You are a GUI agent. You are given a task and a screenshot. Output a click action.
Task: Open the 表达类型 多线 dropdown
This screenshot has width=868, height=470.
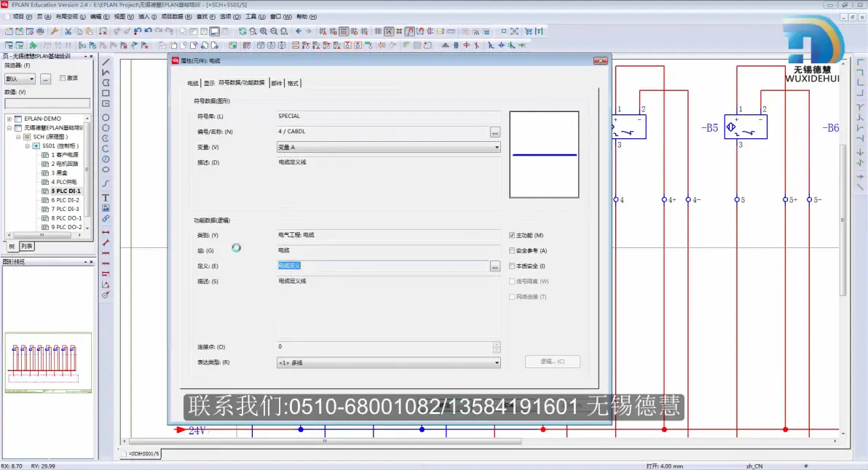[x=389, y=363]
